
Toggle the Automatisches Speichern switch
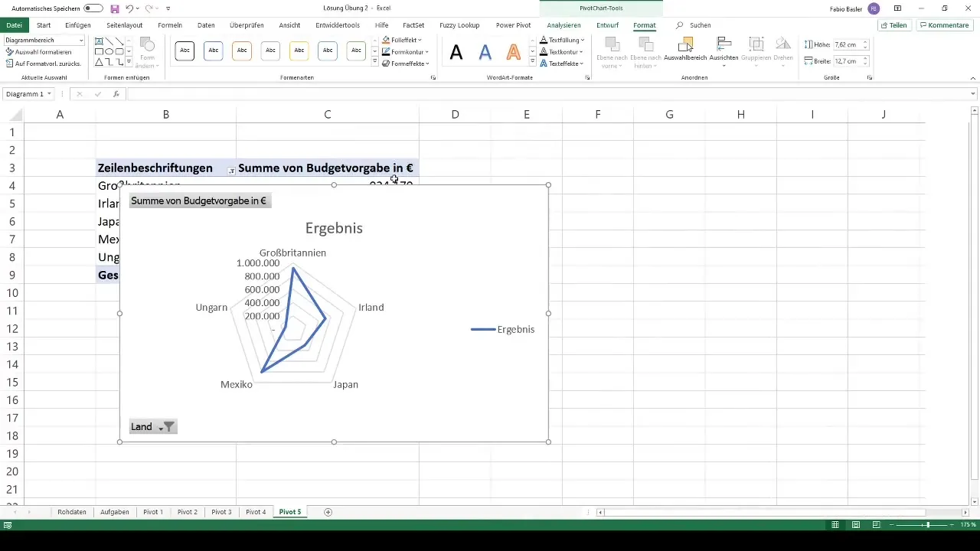[x=93, y=8]
